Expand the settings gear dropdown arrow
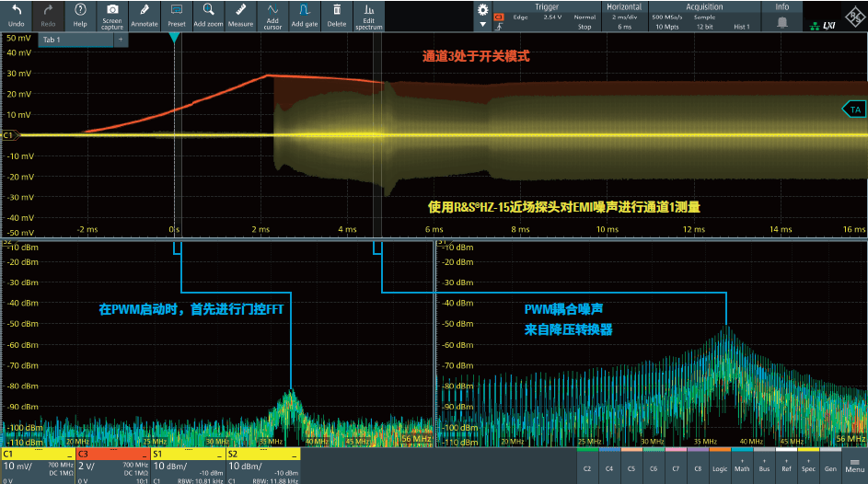The width and height of the screenshot is (868, 484). 482,26
